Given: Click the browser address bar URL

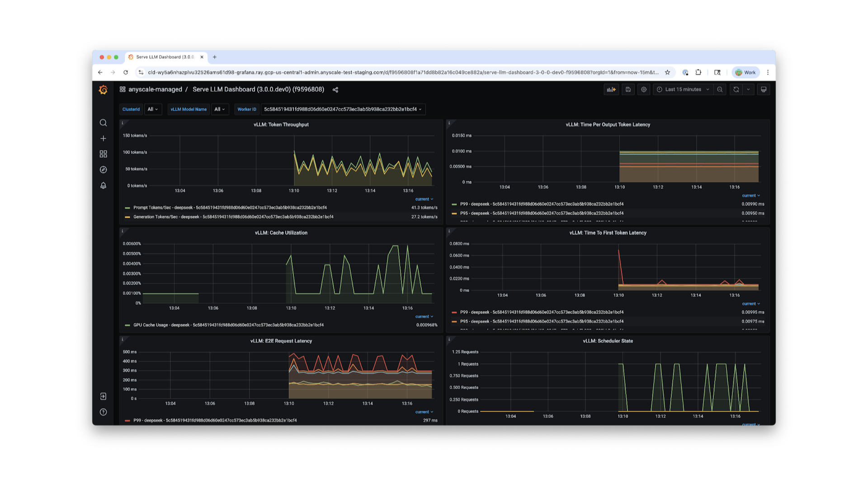Looking at the screenshot, I should click(403, 72).
